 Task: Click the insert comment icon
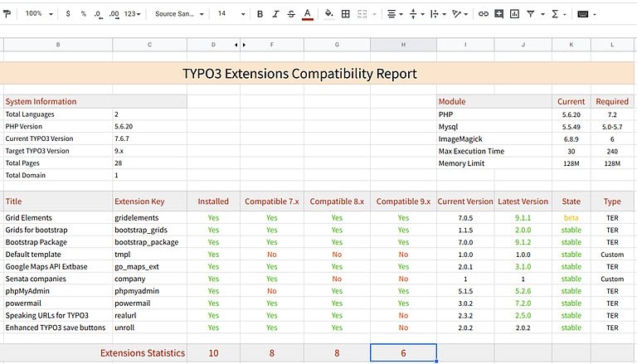point(498,14)
